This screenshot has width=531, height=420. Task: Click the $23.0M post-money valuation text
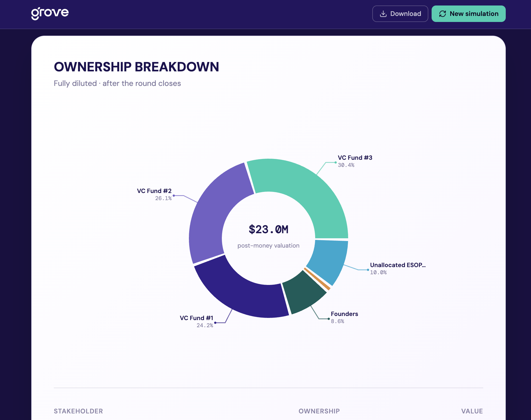268,230
